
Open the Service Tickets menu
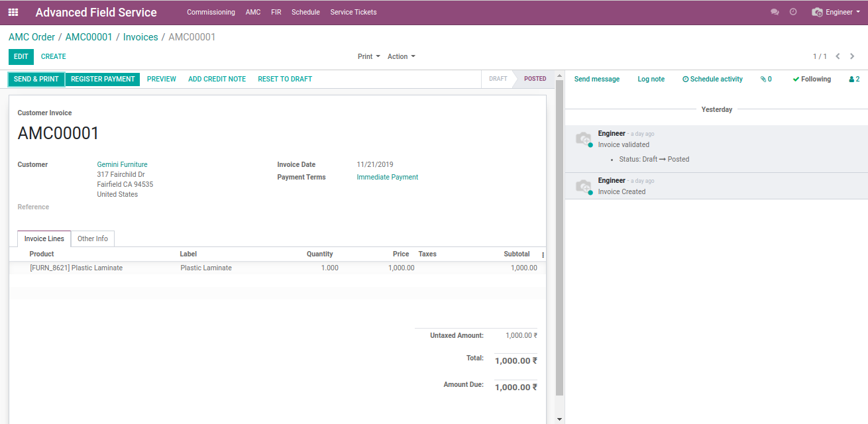(x=353, y=13)
